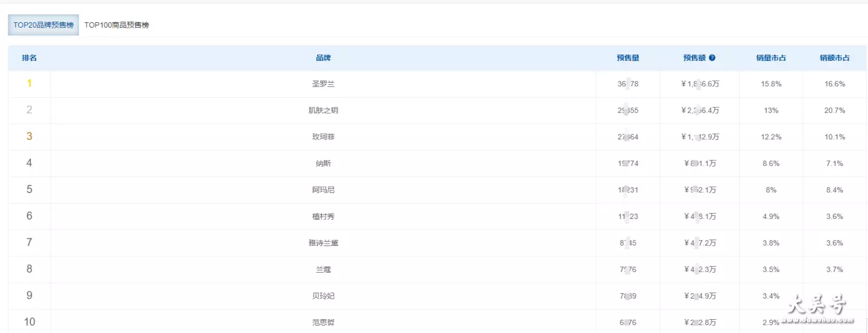Click 玫珂菲 presale amount cell
Viewport: 868px width, 333px height.
700,138
